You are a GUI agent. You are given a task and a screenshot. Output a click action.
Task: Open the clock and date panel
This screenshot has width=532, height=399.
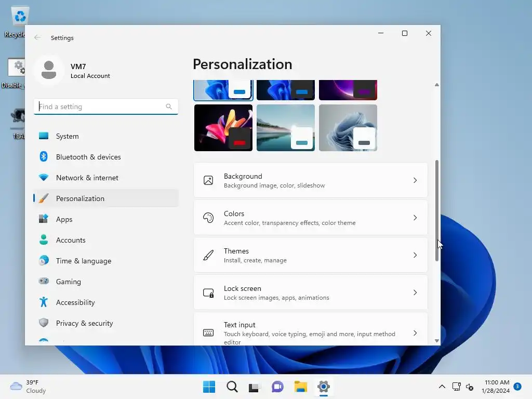tap(496, 387)
